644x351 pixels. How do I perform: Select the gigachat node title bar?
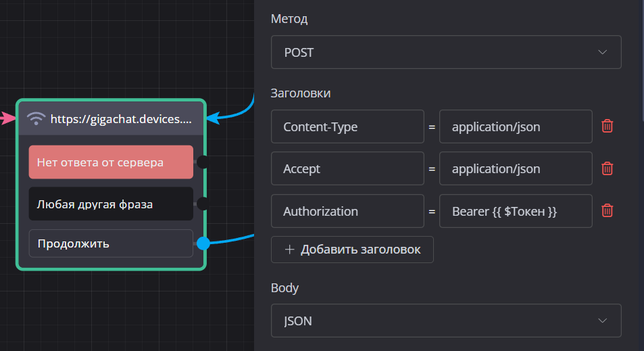[x=122, y=119]
